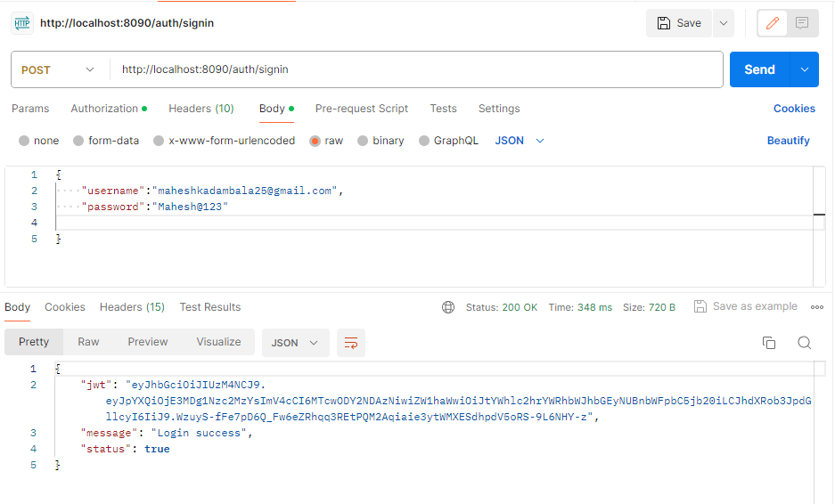Click Save as example
Screen dimensions: 835x504
[746, 306]
